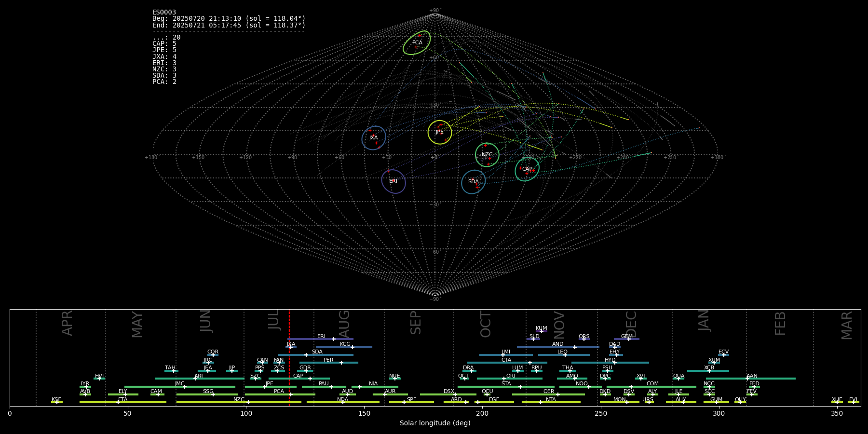Click the −90° south pole label on map

[x=434, y=299]
